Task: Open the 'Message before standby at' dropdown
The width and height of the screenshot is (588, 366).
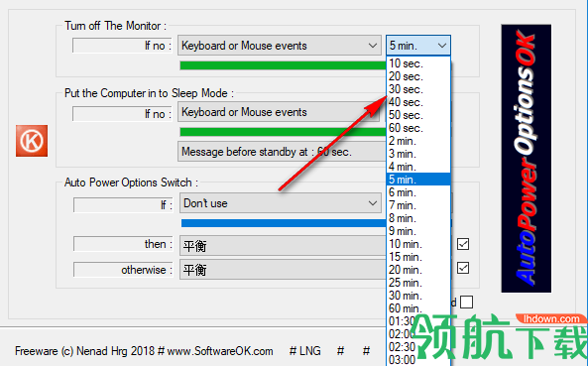Action: [x=282, y=152]
